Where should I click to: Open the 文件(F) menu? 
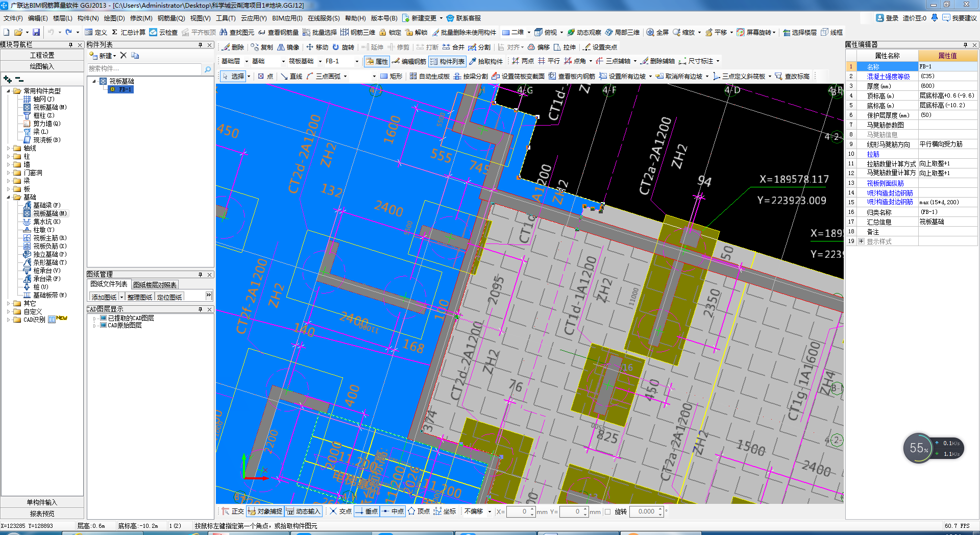tap(13, 18)
